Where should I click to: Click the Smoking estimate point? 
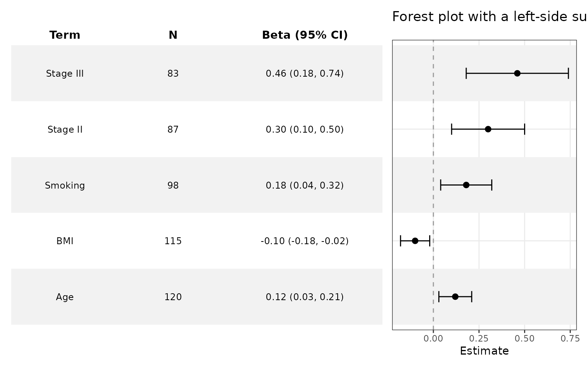click(466, 185)
